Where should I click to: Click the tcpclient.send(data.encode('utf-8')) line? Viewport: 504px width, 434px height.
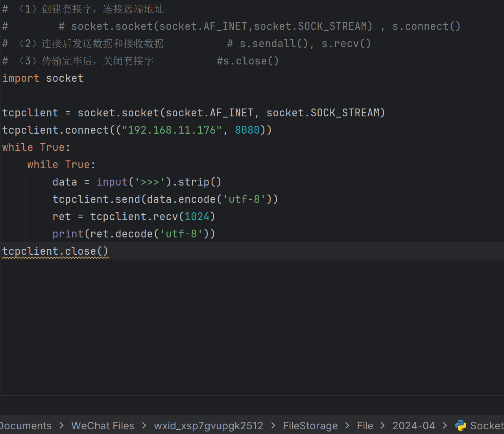click(165, 199)
